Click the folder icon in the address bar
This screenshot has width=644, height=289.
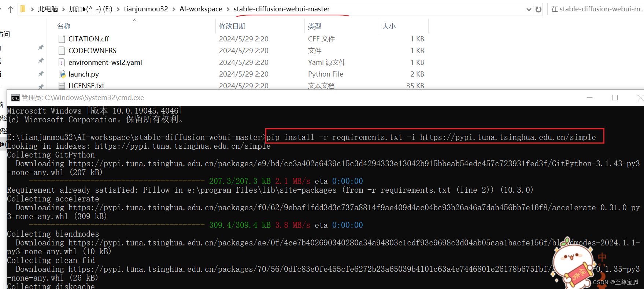click(x=23, y=9)
